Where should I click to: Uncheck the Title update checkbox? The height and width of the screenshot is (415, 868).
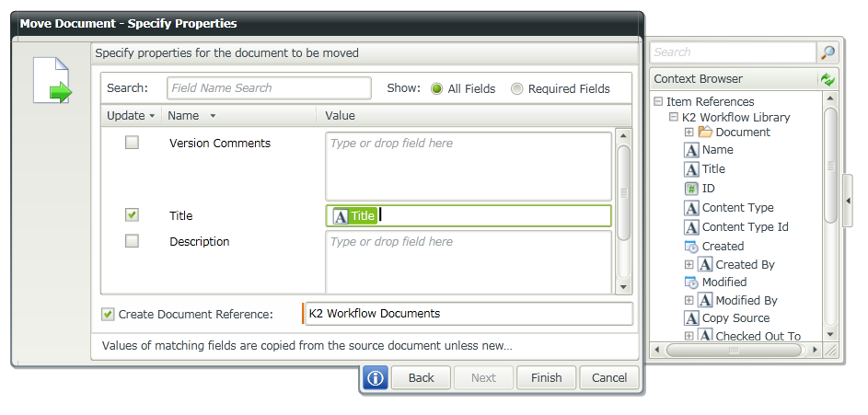[133, 214]
